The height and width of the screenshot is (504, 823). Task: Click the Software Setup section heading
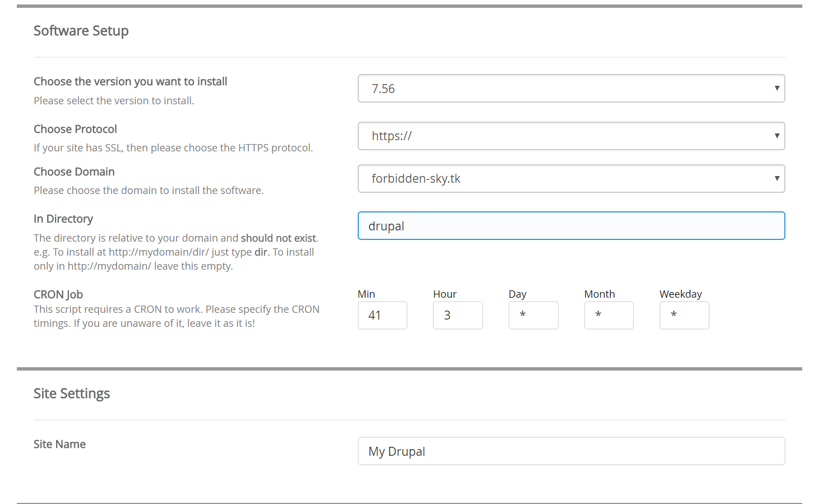(81, 31)
